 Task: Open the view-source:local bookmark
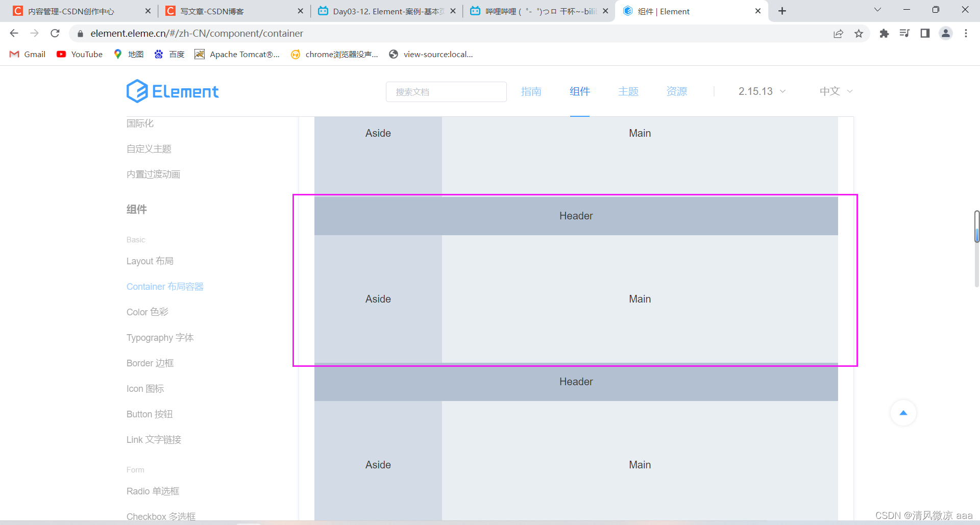click(431, 54)
